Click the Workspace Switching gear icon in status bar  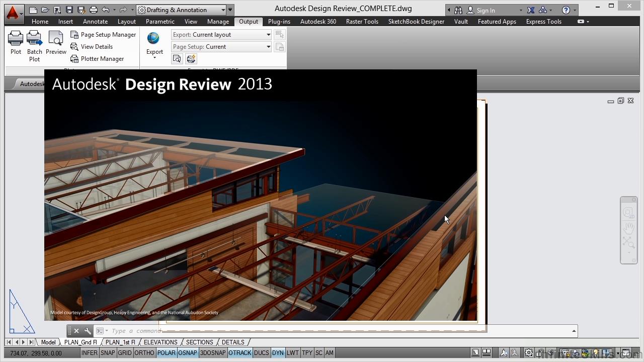pos(529,353)
